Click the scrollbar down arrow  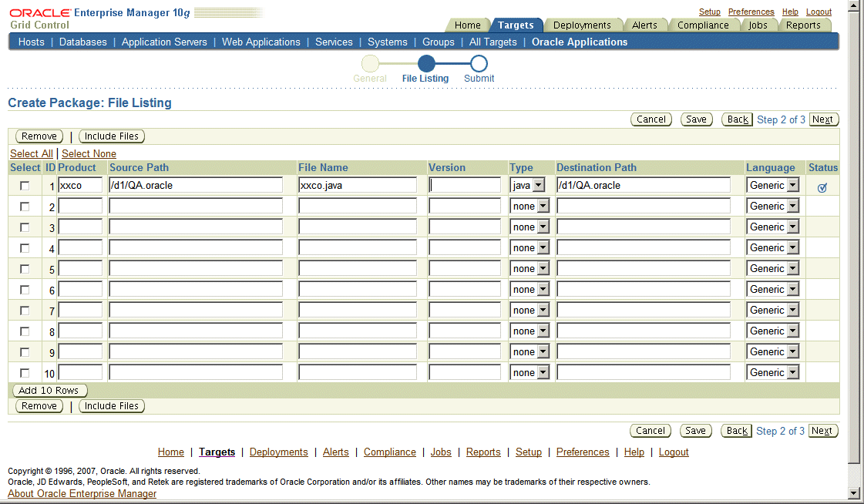coord(853,493)
